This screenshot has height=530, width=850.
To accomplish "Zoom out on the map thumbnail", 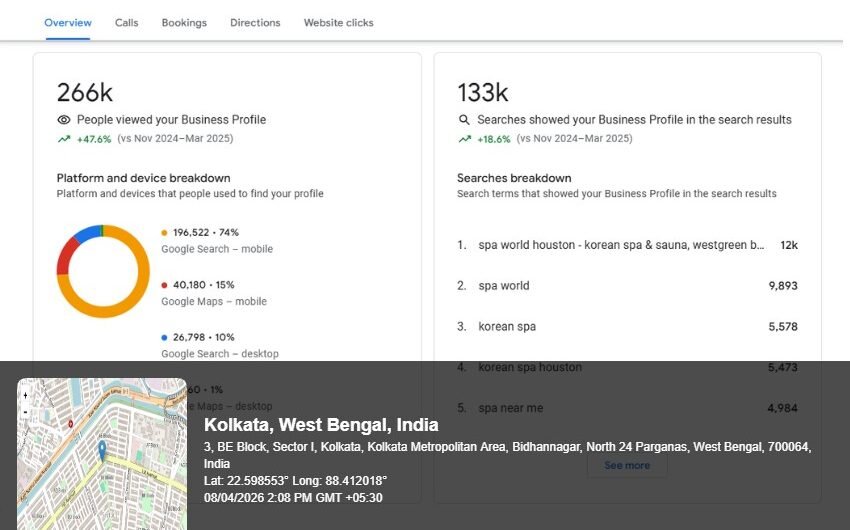I will 25,411.
